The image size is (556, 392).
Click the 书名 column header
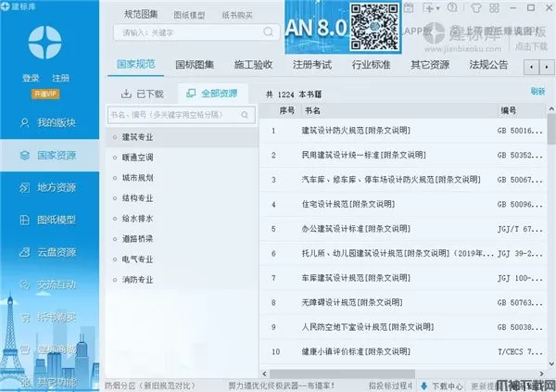(398, 110)
